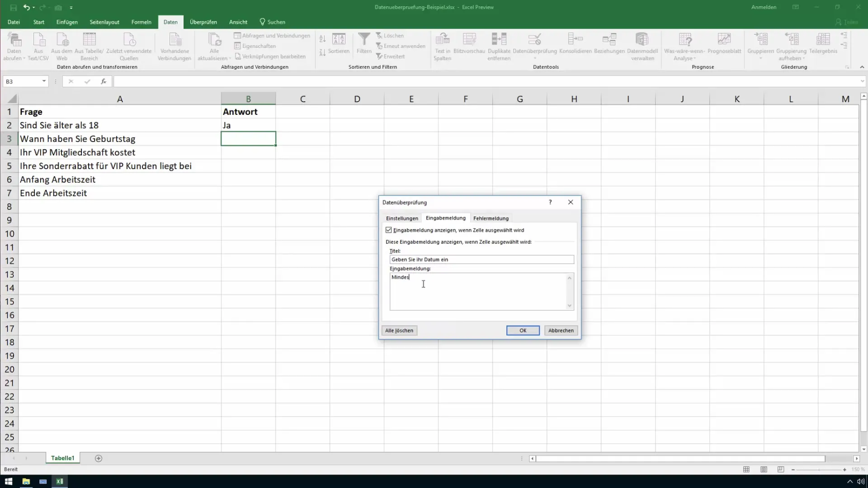This screenshot has width=868, height=488.
Task: Switch to page layout view
Action: 764,469
